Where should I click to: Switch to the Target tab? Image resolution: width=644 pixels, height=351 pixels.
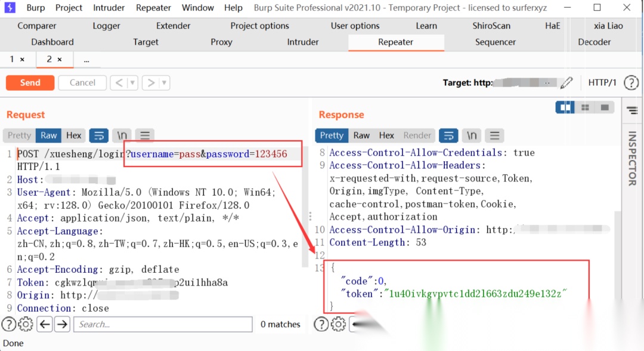pos(146,42)
